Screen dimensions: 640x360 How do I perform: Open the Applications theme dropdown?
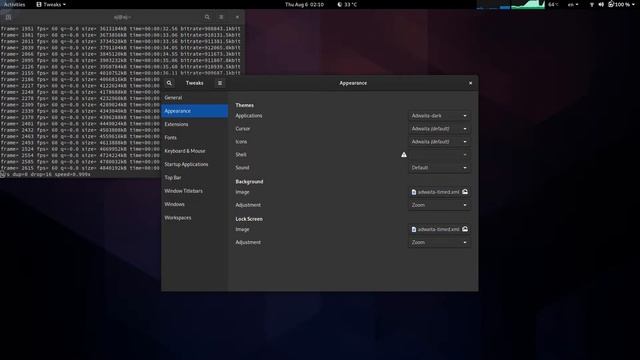pyautogui.click(x=439, y=116)
